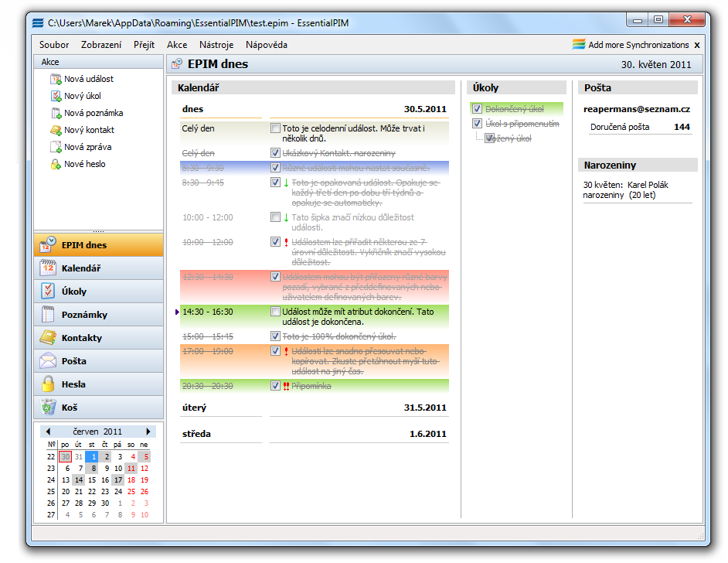The width and height of the screenshot is (728, 563).
Task: Uncheck 'Ukázkový Kontakt. narozeniny' checkbox
Action: 275,153
